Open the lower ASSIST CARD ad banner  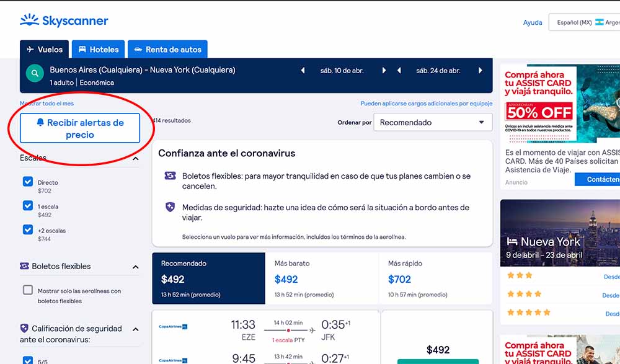560,350
